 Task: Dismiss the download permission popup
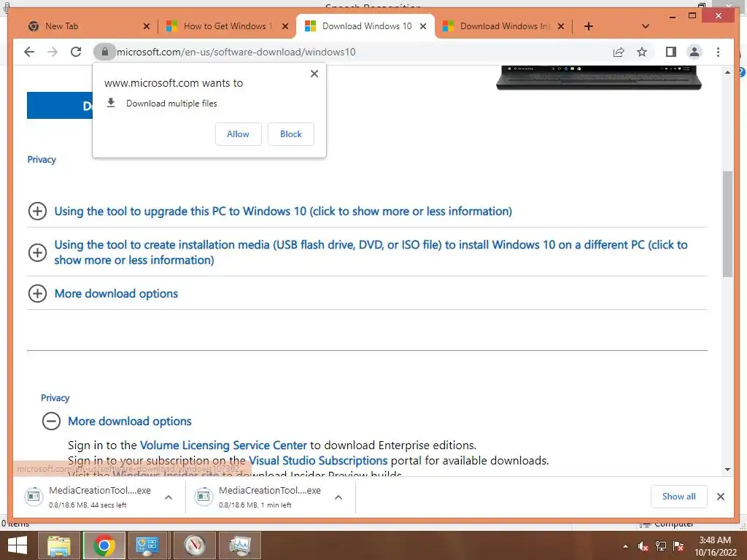[314, 74]
